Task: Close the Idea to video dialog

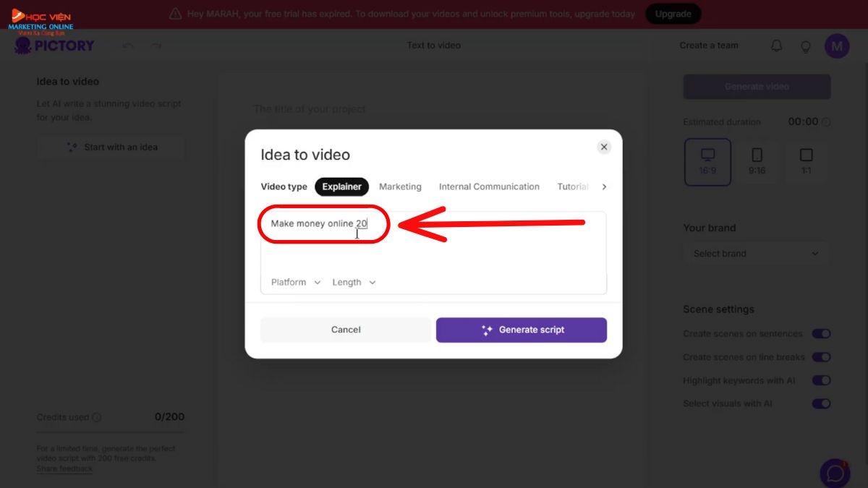Action: (604, 147)
